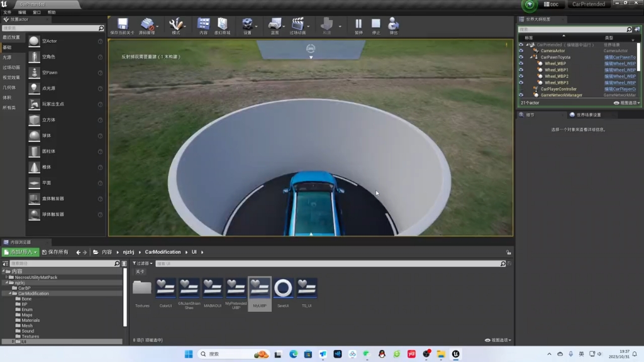This screenshot has width=644, height=362.
Task: Toggle visibility of Wheel_WBP1 in the outliner
Action: [521, 70]
